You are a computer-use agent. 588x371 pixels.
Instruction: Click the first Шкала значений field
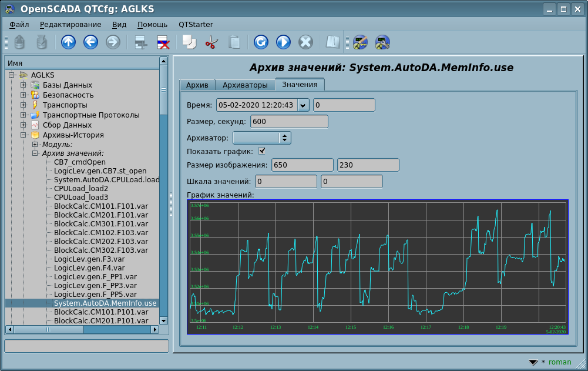(285, 181)
